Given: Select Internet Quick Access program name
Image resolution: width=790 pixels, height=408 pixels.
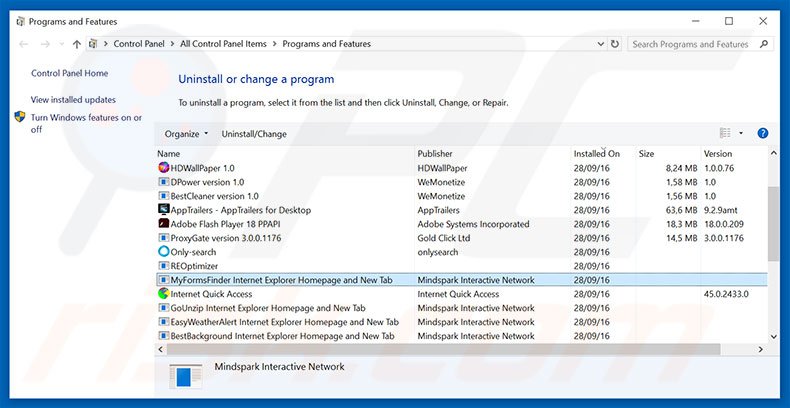Looking at the screenshot, I should click(211, 294).
